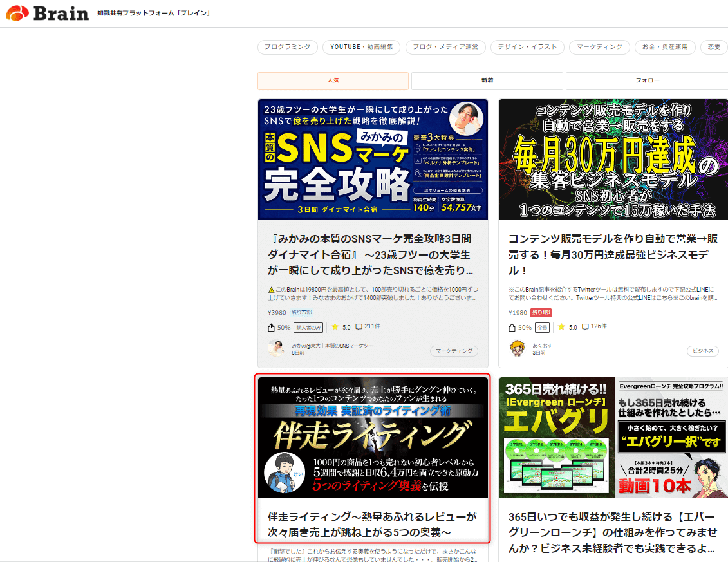Image resolution: width=728 pixels, height=562 pixels.
Task: Open 伴走ライティング～熱量あふれるレビュー article title
Action: (372, 525)
